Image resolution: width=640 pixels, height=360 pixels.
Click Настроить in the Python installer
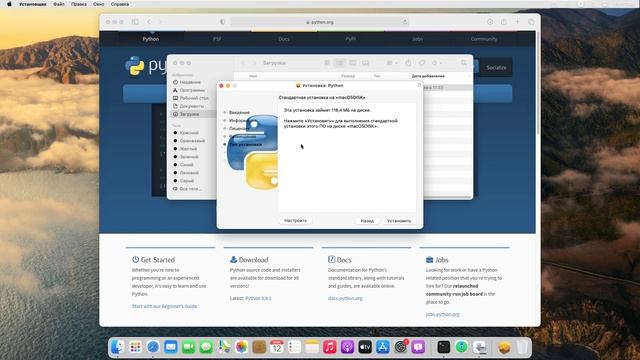point(295,220)
